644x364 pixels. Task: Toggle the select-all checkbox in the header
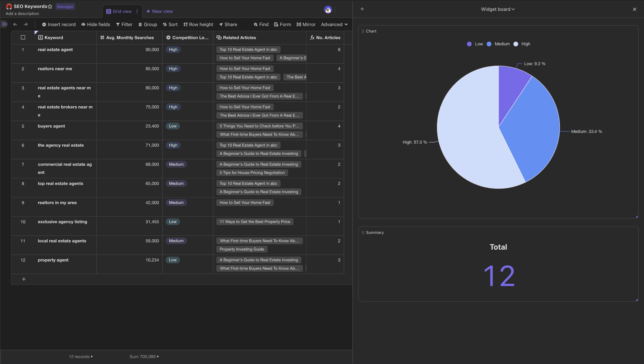pos(23,37)
